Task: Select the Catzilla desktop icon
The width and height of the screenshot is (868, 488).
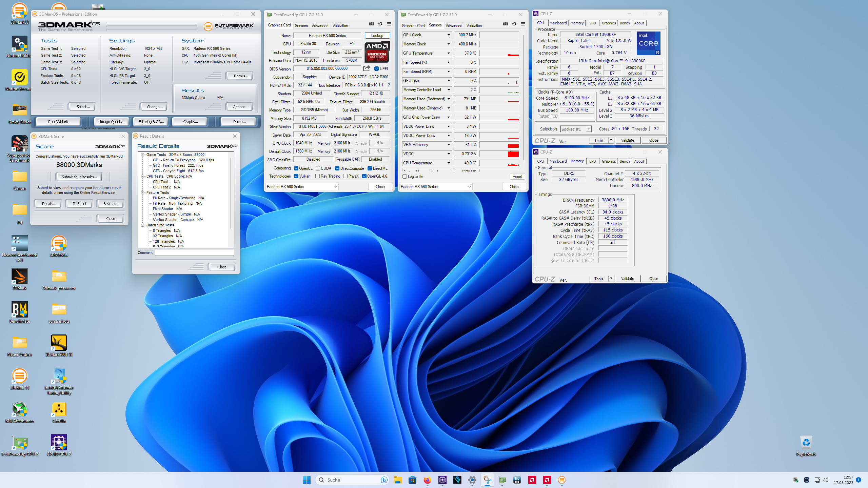Action: [59, 412]
